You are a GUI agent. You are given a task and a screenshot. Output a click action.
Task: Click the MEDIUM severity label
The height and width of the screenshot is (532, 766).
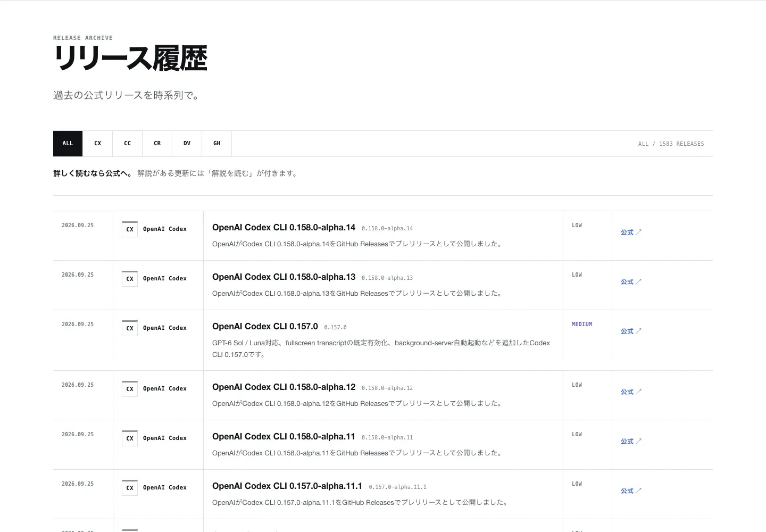click(x=582, y=325)
